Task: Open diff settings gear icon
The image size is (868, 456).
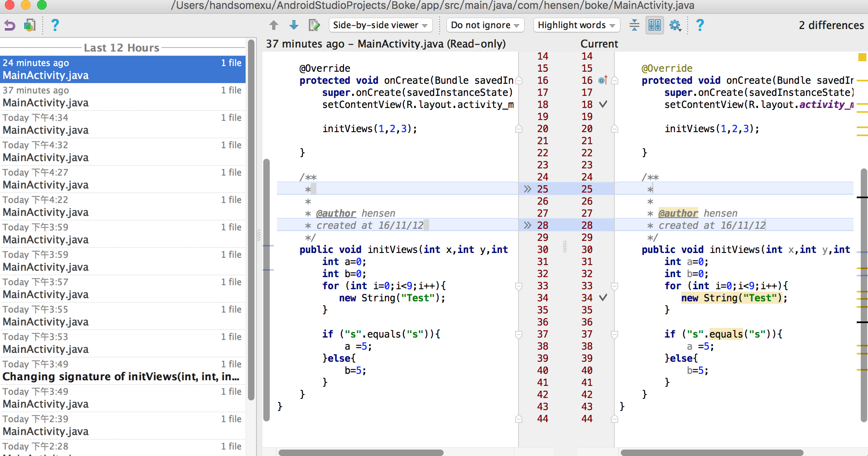Action: 675,25
